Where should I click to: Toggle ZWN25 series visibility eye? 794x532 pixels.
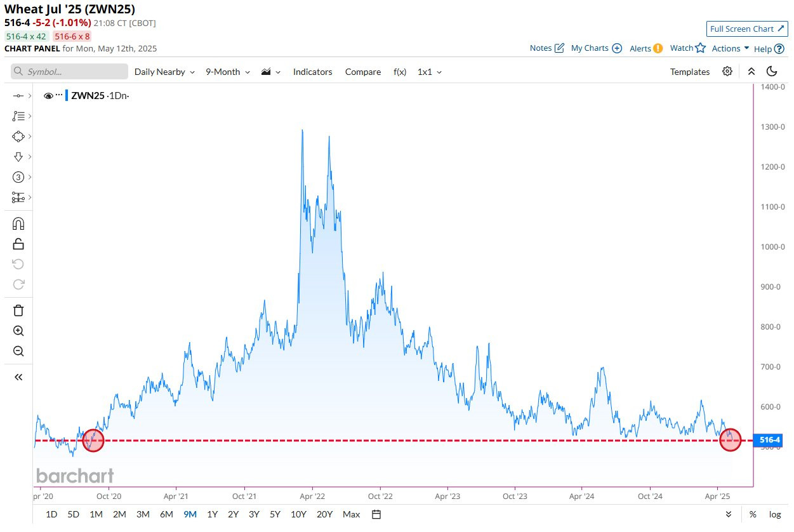pos(48,96)
